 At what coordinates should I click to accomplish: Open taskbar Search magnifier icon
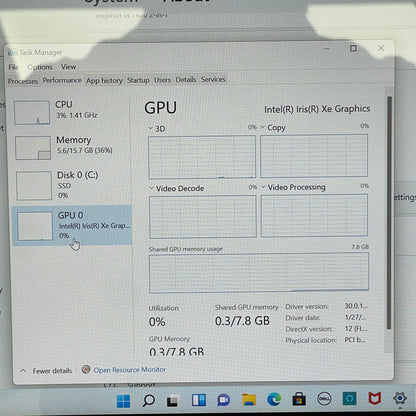tap(148, 401)
